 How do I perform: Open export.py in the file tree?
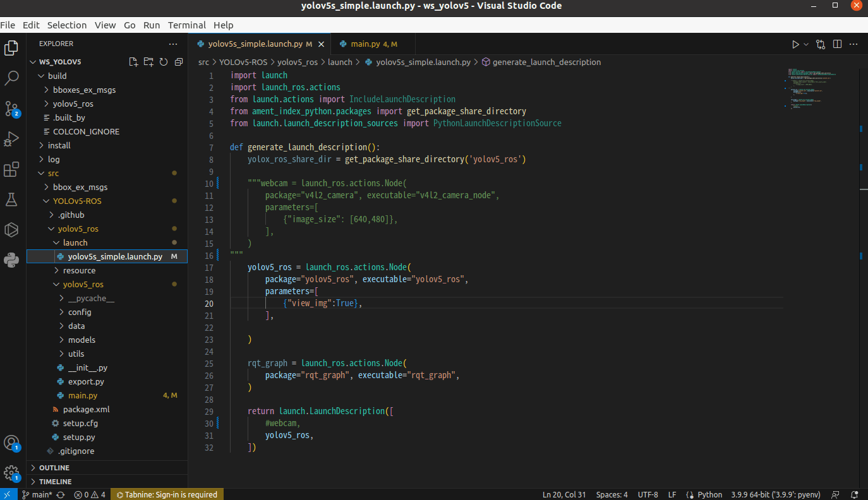tap(107, 381)
